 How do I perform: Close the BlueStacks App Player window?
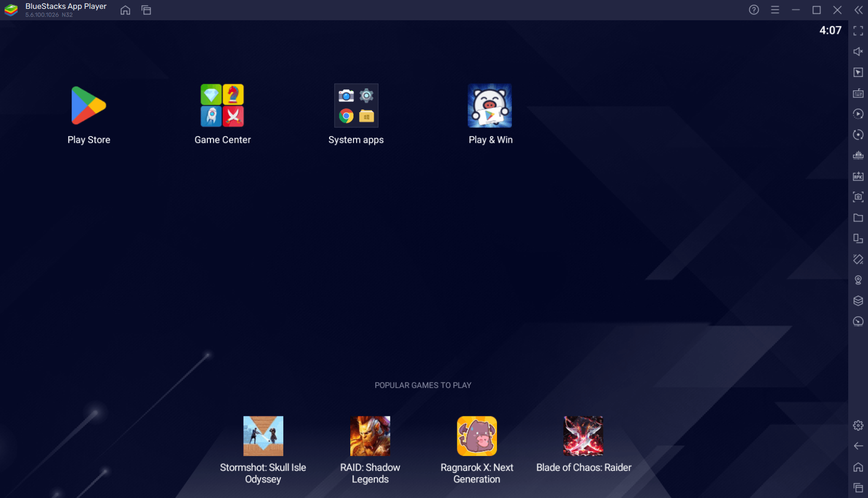tap(837, 10)
